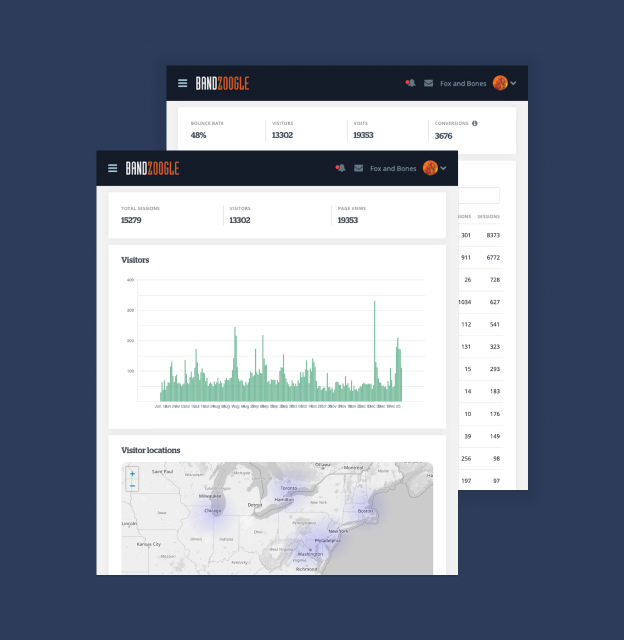The image size is (624, 640).
Task: Click the Visitor locations heading
Action: click(151, 450)
